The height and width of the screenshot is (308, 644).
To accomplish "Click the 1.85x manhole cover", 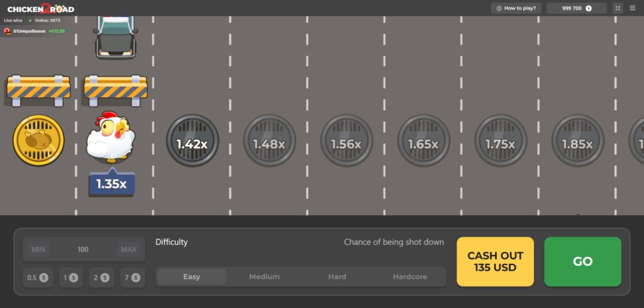I will [577, 140].
